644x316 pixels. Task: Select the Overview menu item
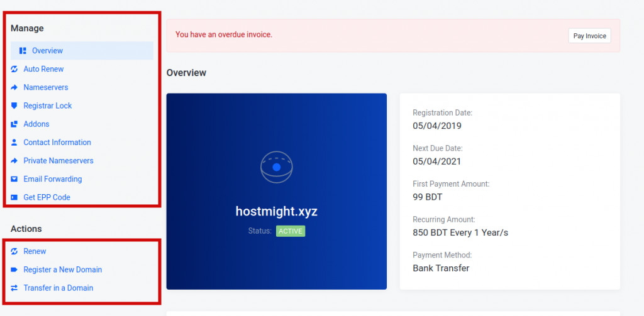[82, 51]
